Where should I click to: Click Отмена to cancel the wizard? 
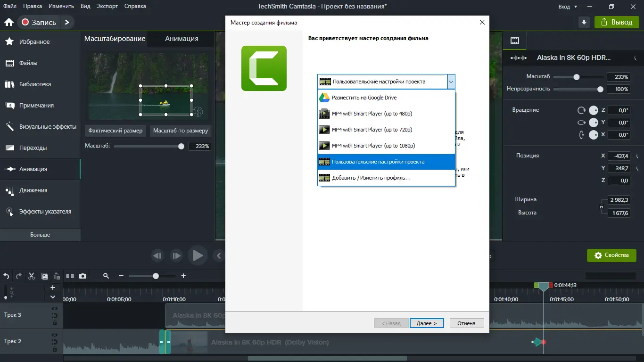coord(466,323)
